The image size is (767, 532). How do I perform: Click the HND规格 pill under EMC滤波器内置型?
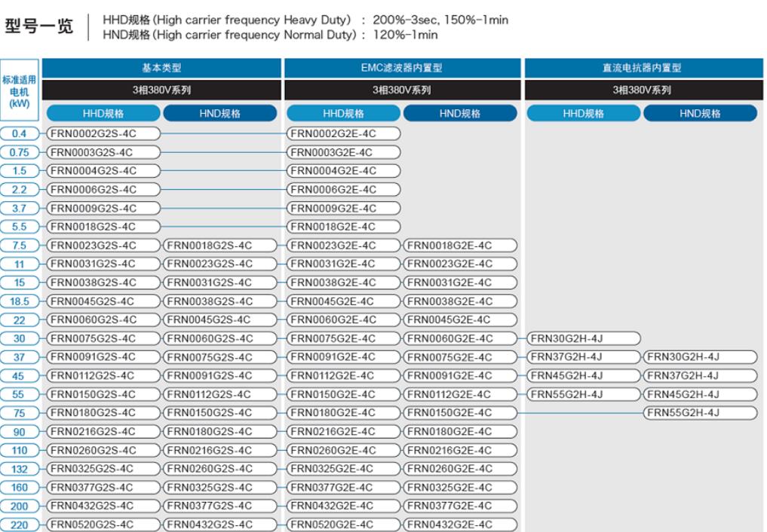460,113
